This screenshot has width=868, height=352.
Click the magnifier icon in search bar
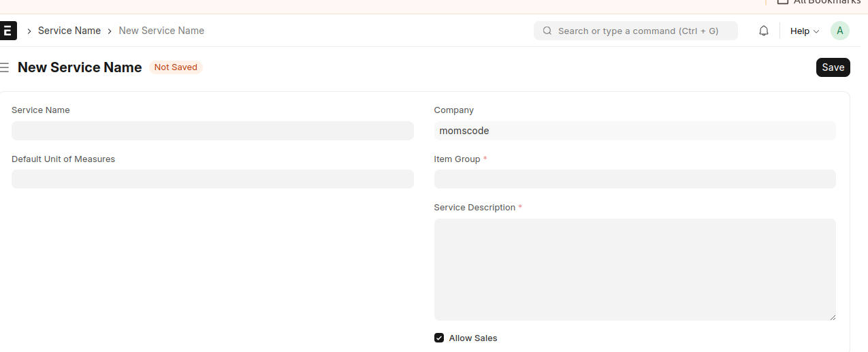pyautogui.click(x=547, y=31)
